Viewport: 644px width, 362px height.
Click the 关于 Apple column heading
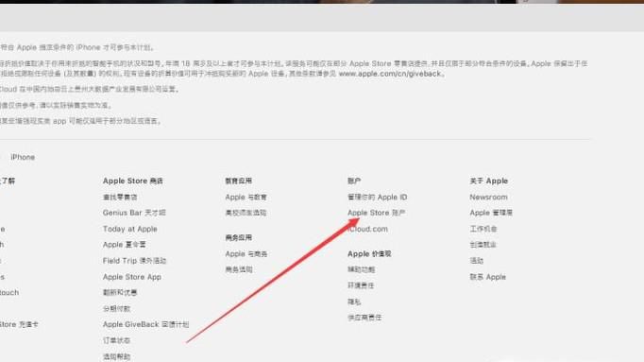point(489,181)
